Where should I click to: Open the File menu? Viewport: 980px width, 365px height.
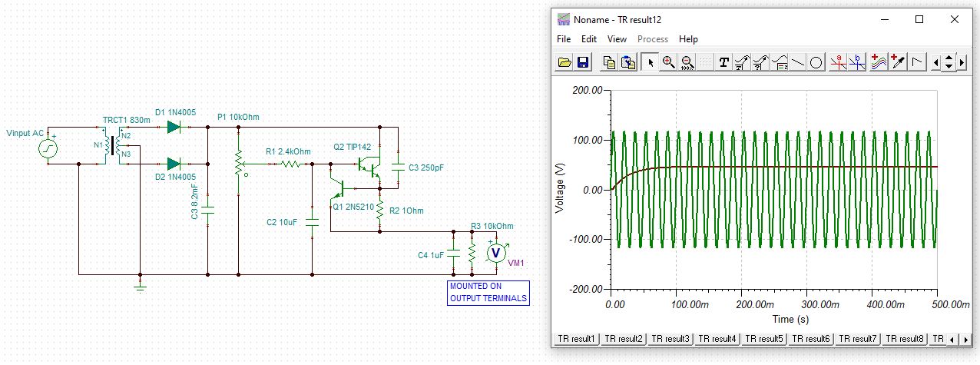[x=564, y=39]
